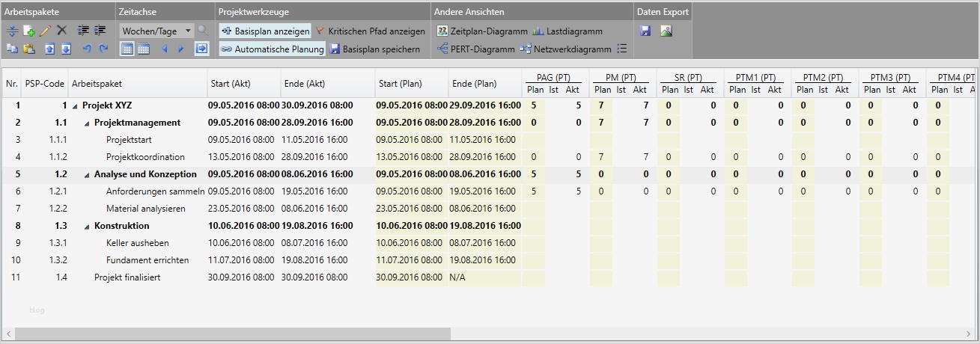Click the jump-to arrow icon in Zeitachse

tap(201, 49)
